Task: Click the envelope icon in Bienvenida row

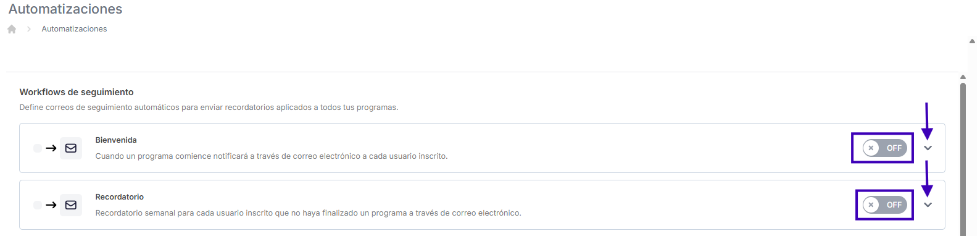Action: tap(71, 148)
